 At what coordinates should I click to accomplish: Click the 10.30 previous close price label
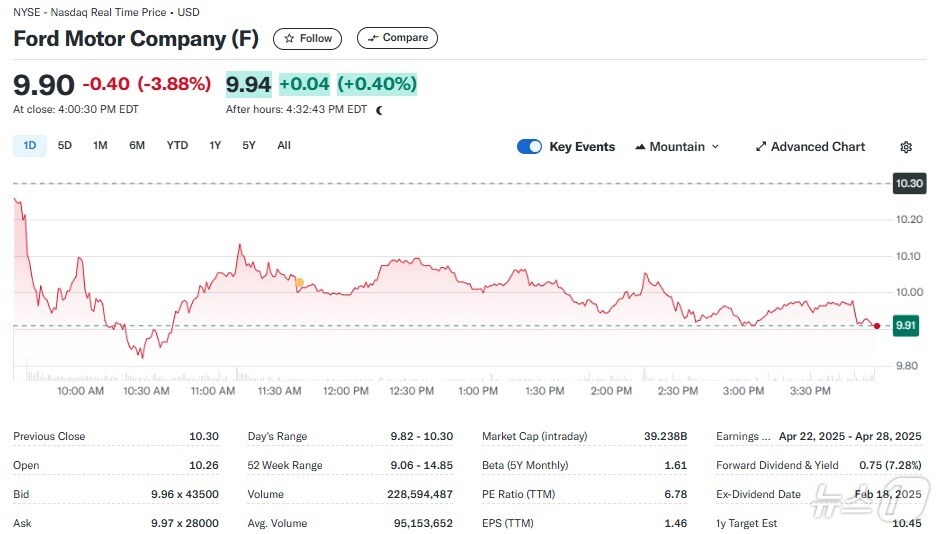point(909,183)
